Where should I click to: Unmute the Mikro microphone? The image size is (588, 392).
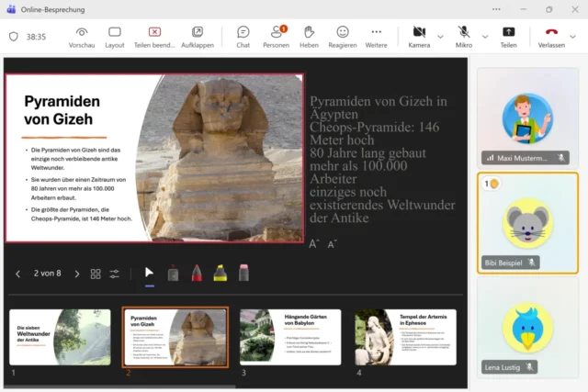click(464, 38)
